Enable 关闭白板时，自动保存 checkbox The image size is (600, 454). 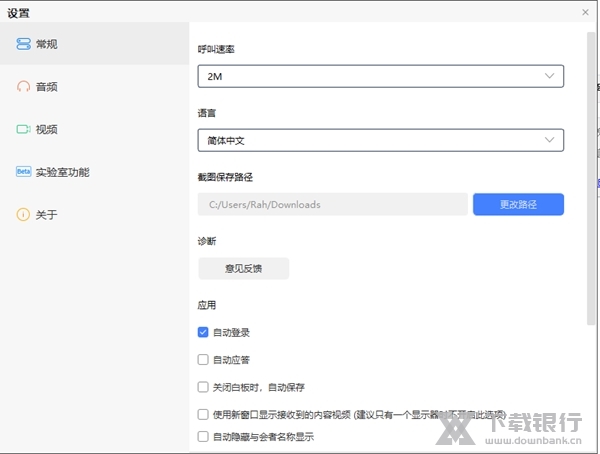(203, 387)
